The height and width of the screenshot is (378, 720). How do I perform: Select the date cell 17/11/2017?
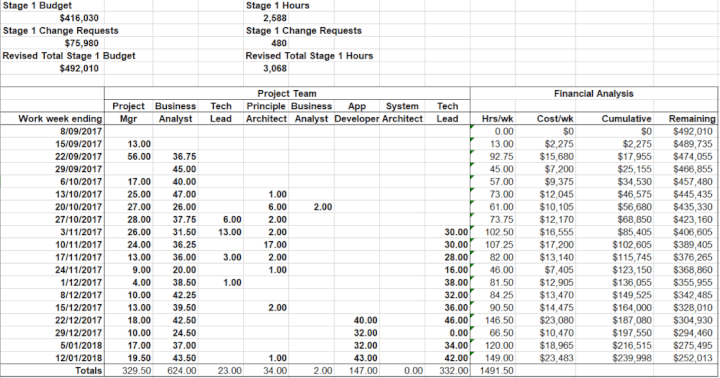pos(79,257)
